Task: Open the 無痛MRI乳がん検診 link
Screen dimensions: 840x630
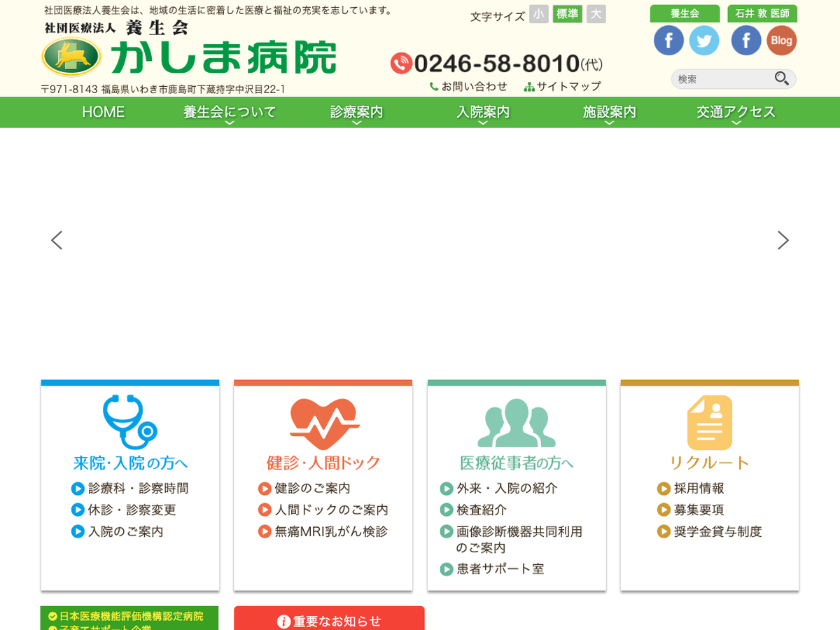Action: point(330,531)
